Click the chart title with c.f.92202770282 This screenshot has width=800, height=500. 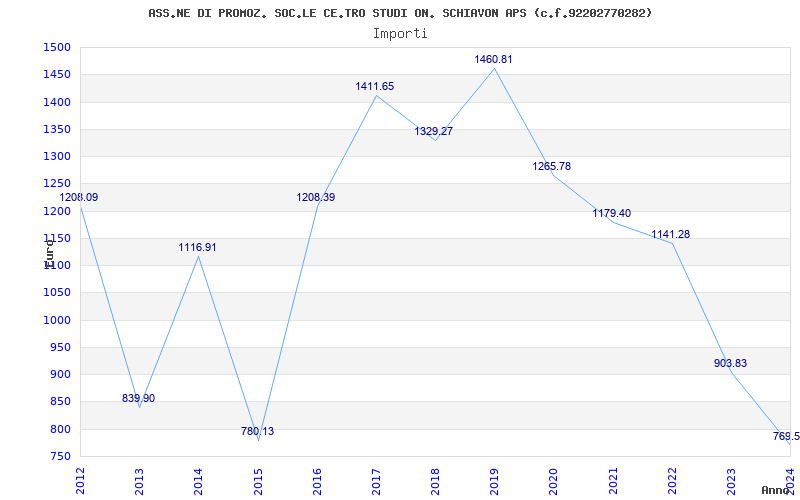[400, 13]
